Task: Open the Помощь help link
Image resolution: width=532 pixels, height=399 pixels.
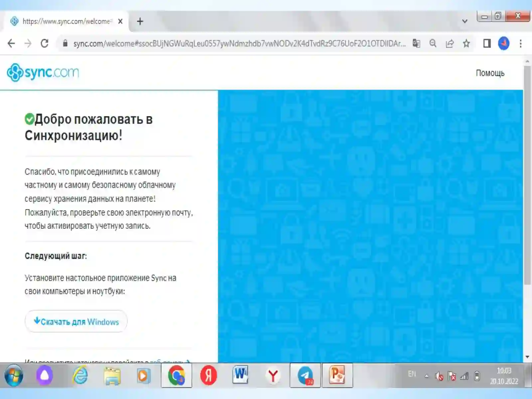Action: pyautogui.click(x=490, y=73)
